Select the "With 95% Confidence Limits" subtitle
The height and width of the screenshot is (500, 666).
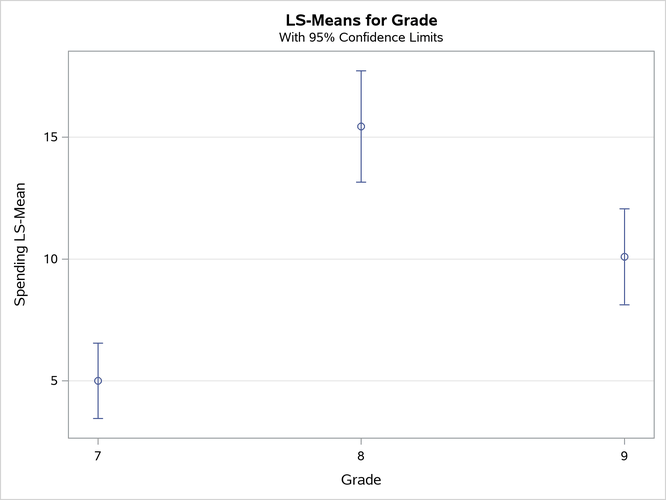[360, 38]
